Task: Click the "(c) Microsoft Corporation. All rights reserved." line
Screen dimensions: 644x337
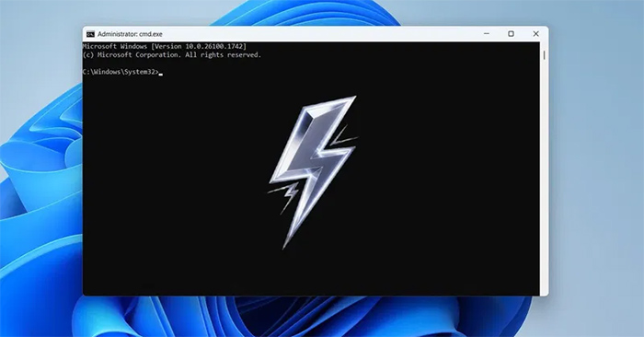Action: [172, 54]
